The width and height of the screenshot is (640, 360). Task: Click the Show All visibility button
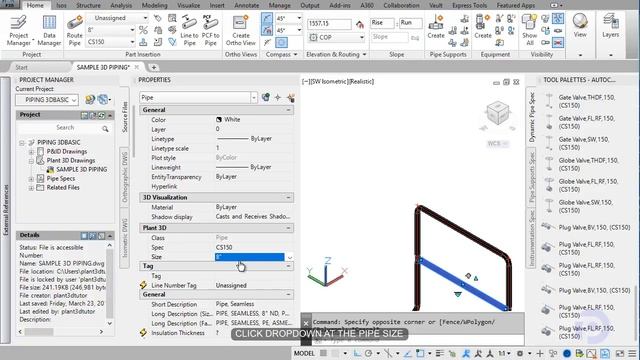pos(529,30)
